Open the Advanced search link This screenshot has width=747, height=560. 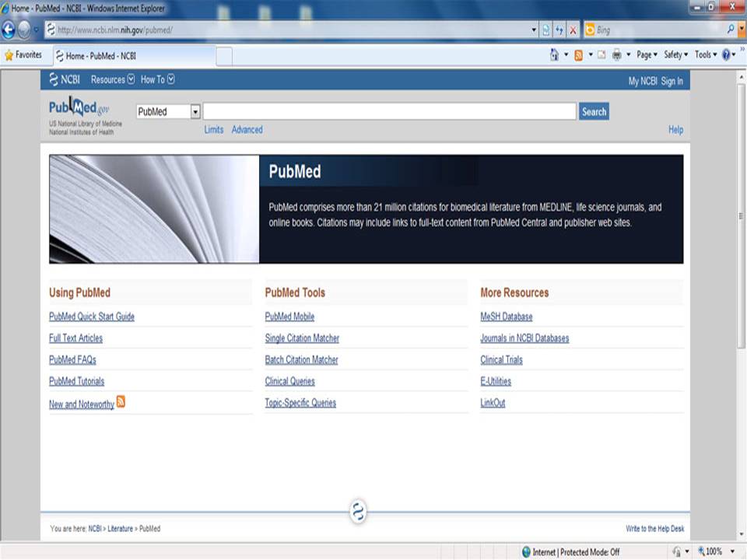tap(247, 130)
